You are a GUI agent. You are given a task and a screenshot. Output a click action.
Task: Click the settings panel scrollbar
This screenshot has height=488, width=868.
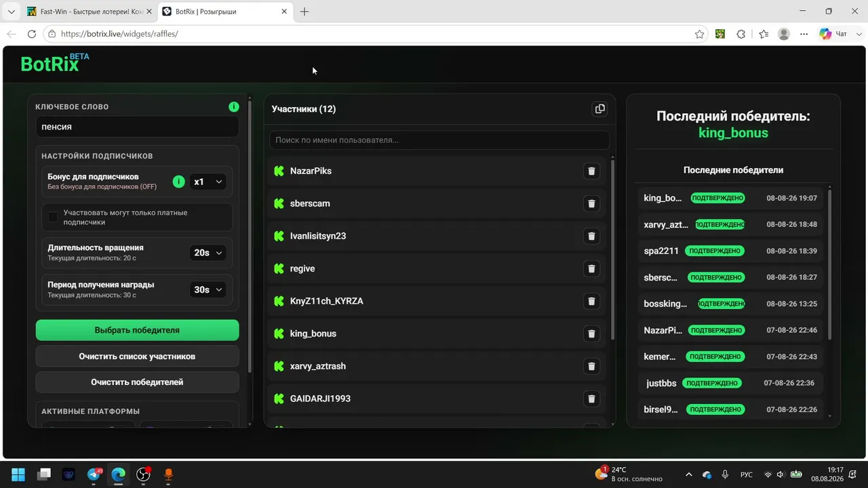pyautogui.click(x=250, y=237)
